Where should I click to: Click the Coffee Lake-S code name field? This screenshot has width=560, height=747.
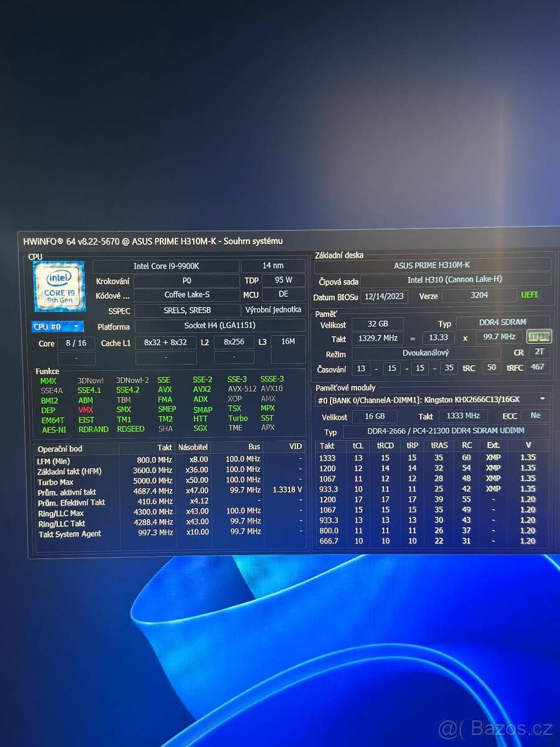coord(187,295)
